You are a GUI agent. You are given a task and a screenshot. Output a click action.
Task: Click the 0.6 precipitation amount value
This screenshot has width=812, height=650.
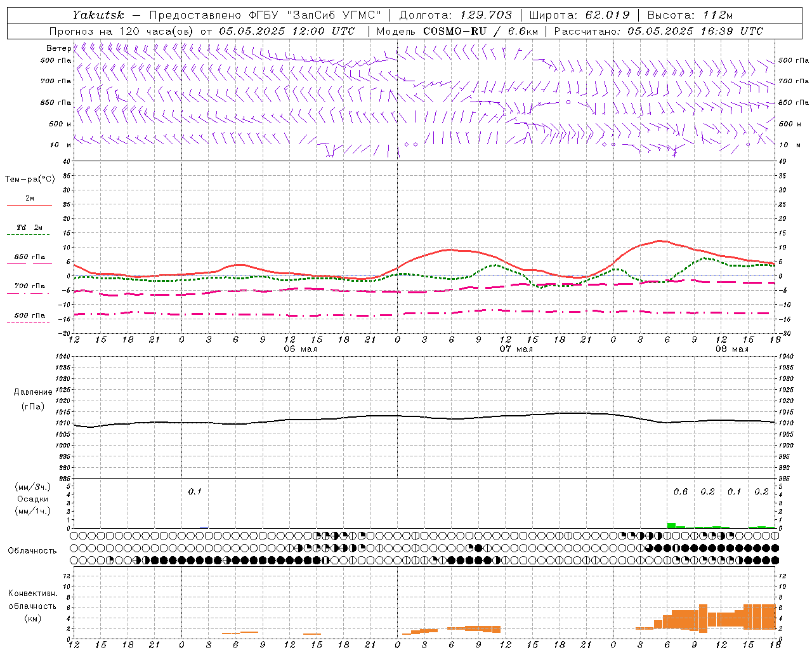[x=681, y=492]
